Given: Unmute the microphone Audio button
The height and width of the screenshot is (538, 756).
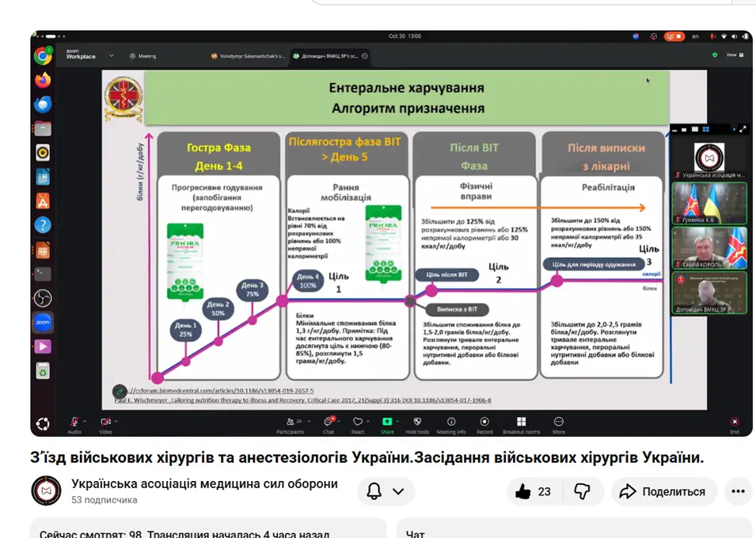Looking at the screenshot, I should (x=74, y=423).
